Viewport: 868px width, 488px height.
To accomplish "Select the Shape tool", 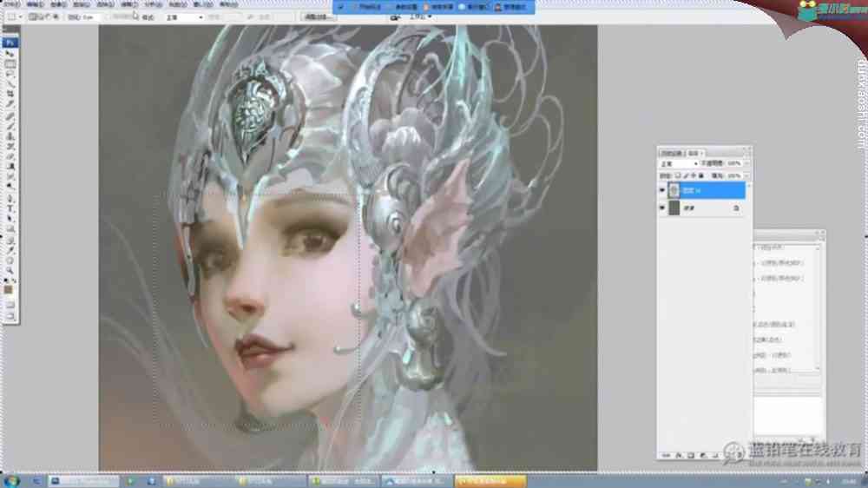I will coord(10,228).
